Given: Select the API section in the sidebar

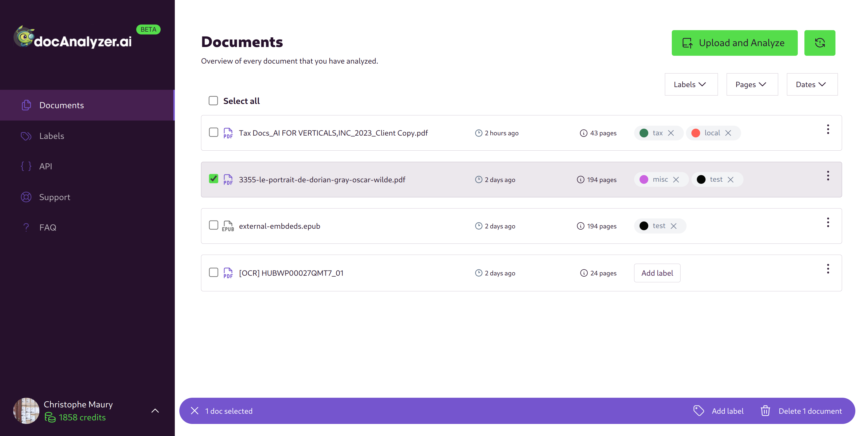Looking at the screenshot, I should coord(46,166).
